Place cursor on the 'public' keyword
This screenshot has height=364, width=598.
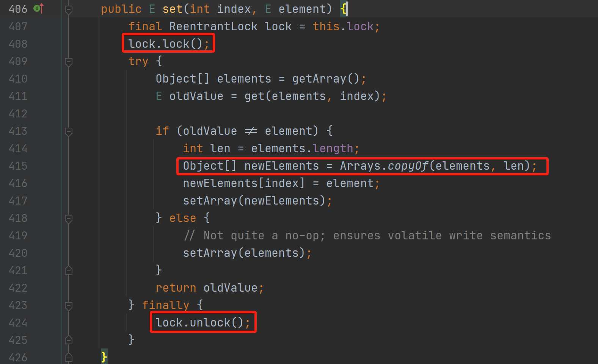coord(121,9)
